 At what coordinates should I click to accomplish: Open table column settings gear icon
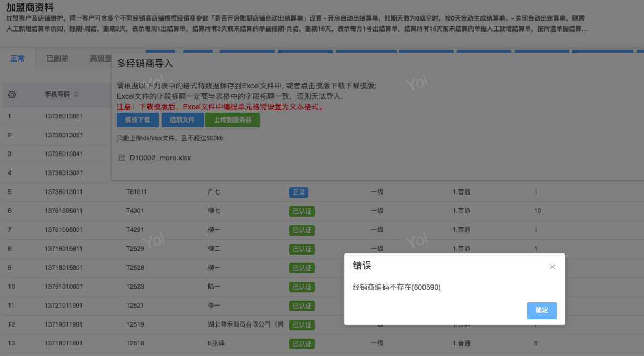[x=12, y=95]
